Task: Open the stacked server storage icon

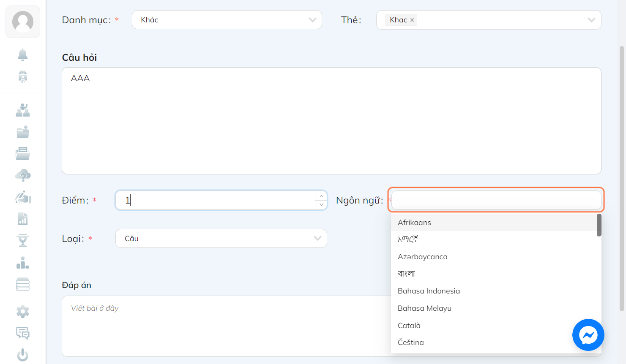Action: (23, 284)
